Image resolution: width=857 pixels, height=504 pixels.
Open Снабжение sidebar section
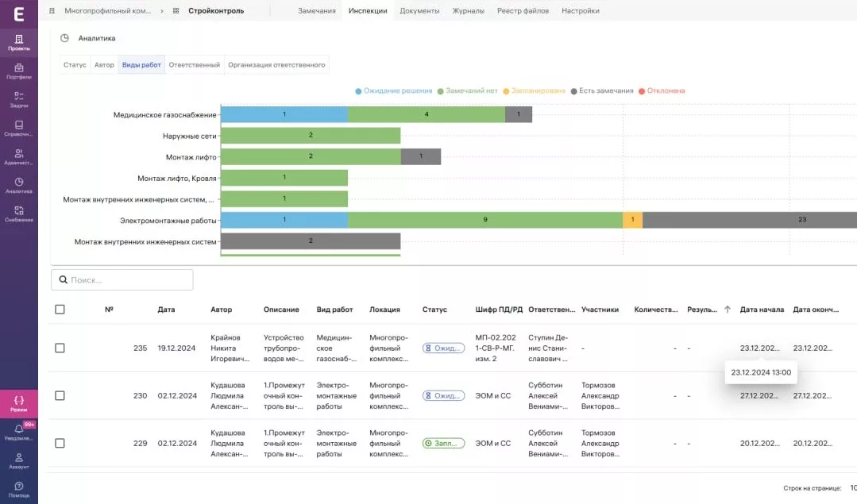tap(18, 214)
